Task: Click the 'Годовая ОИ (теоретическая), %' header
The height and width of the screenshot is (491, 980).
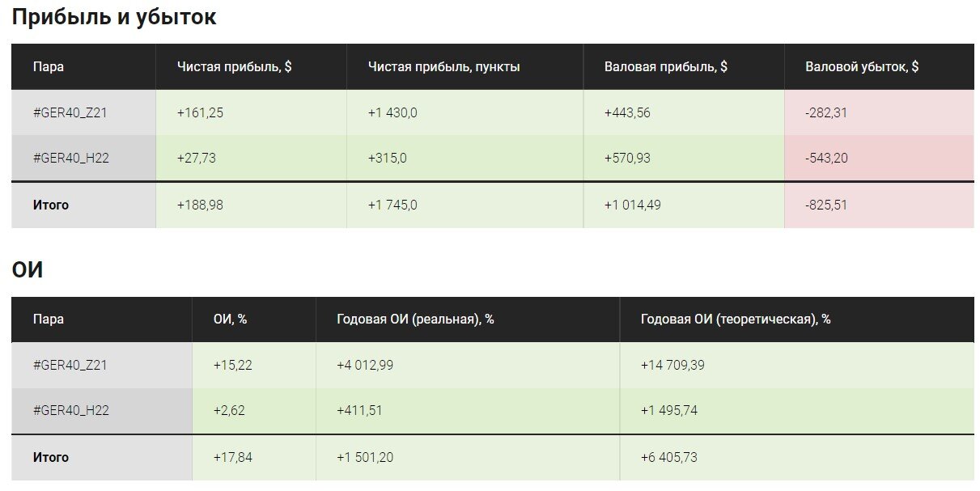Action: [x=736, y=320]
